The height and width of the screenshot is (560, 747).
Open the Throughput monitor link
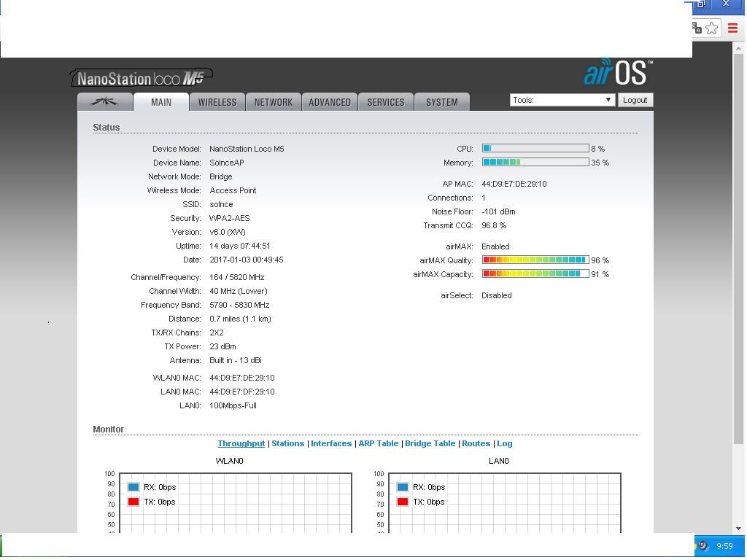tap(241, 443)
